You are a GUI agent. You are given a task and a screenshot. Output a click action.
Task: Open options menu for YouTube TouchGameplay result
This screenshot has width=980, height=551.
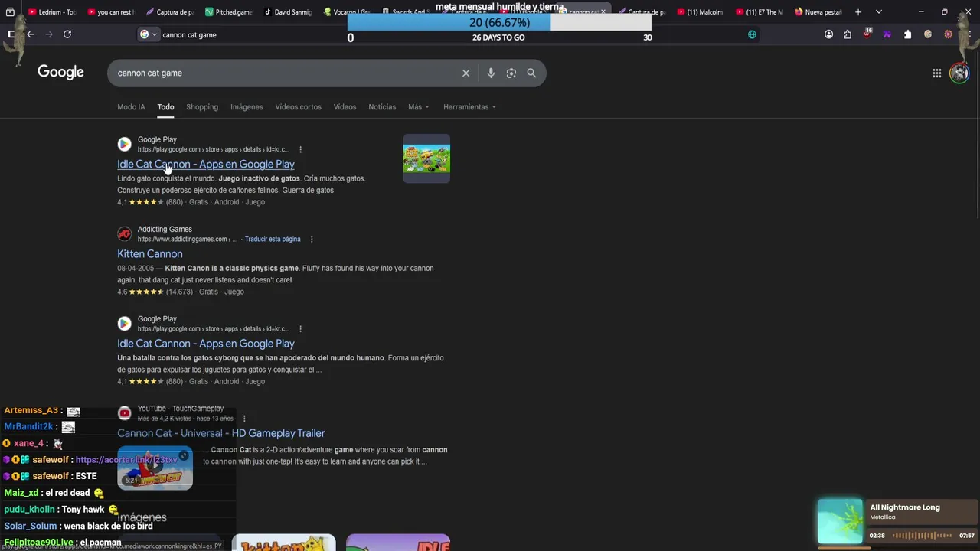coord(244,419)
